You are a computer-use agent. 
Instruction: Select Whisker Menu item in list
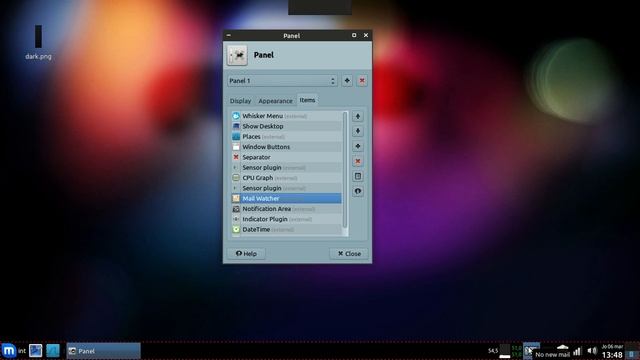tap(287, 116)
